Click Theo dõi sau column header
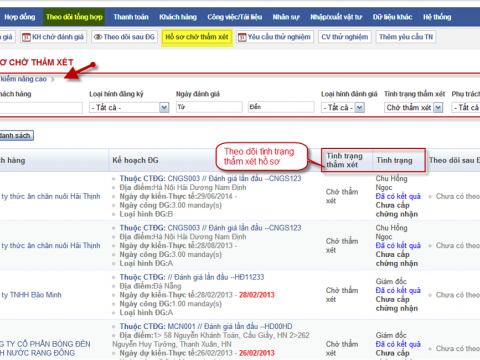 coord(454,160)
